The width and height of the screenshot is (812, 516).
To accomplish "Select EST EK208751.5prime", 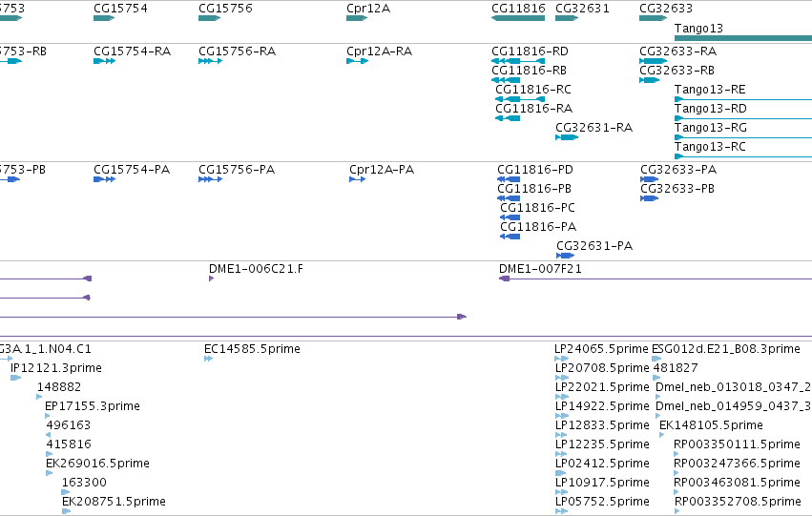I will 114,502.
